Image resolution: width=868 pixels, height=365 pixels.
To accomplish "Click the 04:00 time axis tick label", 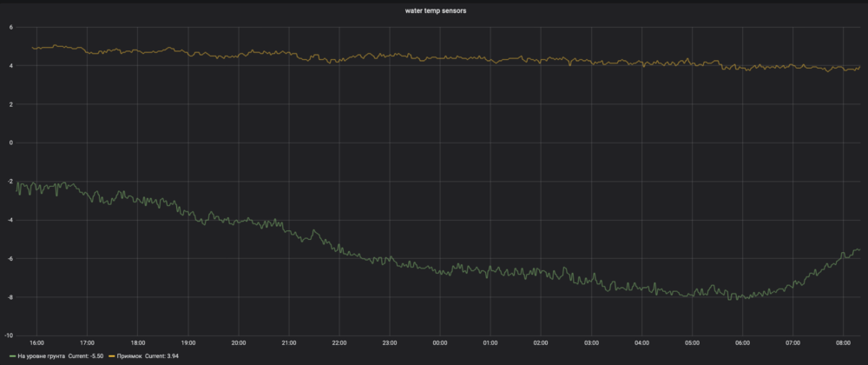I will 641,342.
